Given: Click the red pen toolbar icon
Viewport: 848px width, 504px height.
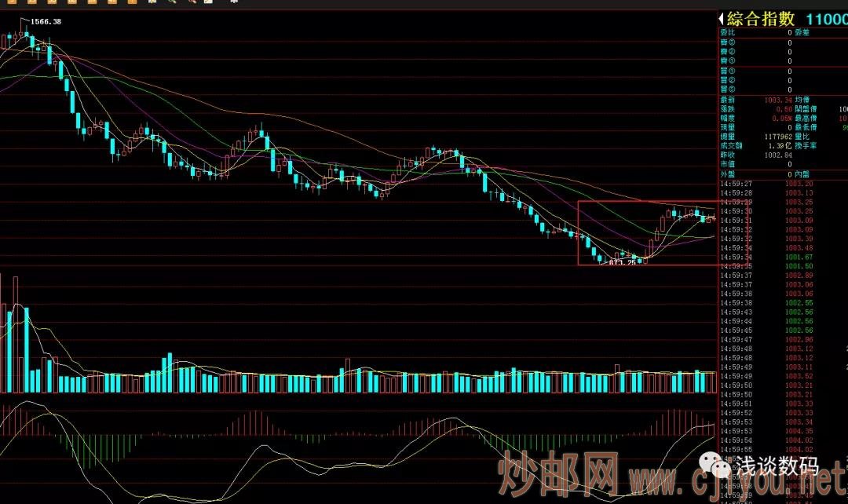Looking at the screenshot, I should (x=192, y=3).
